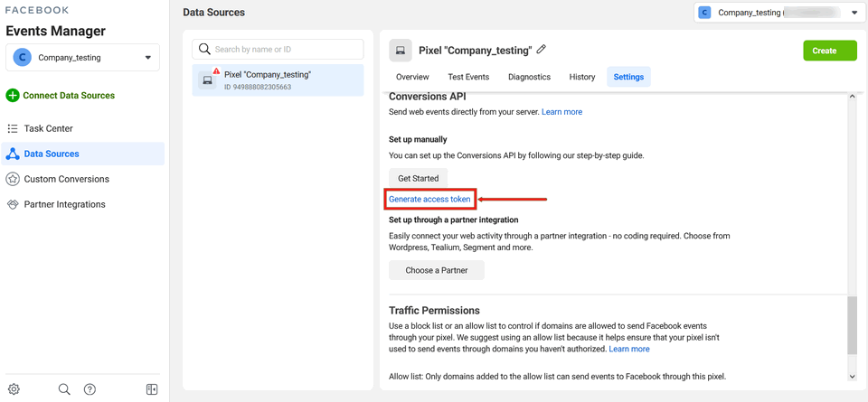868x402 pixels.
Task: Collapse sidebar using the panel toggle icon
Action: [152, 388]
